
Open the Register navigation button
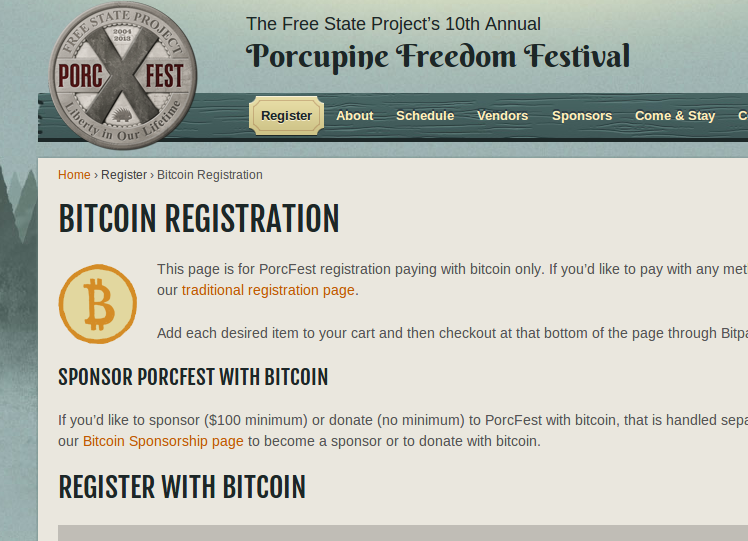click(x=286, y=115)
